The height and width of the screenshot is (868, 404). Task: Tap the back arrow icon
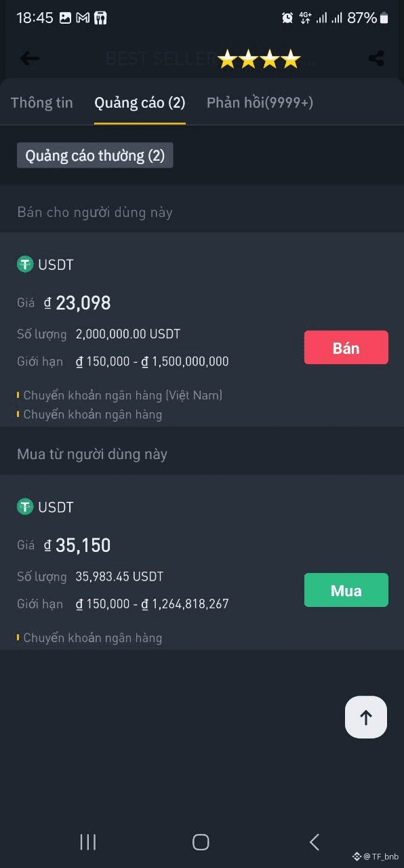click(29, 58)
